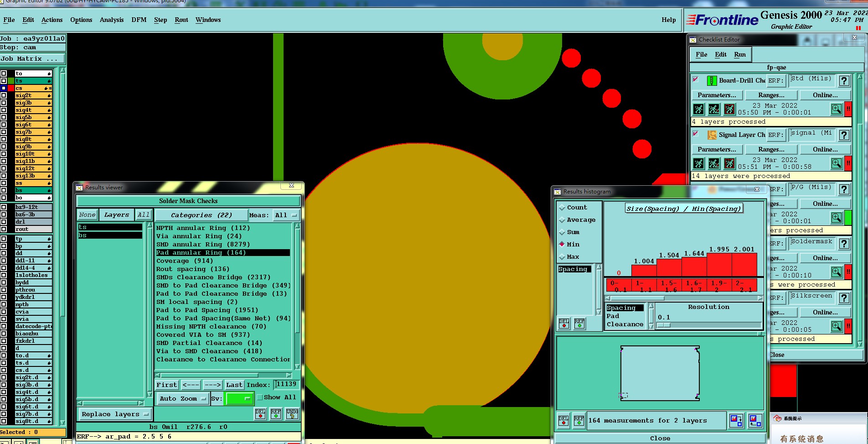Click DEL icon beside histogram Spacing list
The width and height of the screenshot is (868, 444).
(x=564, y=324)
